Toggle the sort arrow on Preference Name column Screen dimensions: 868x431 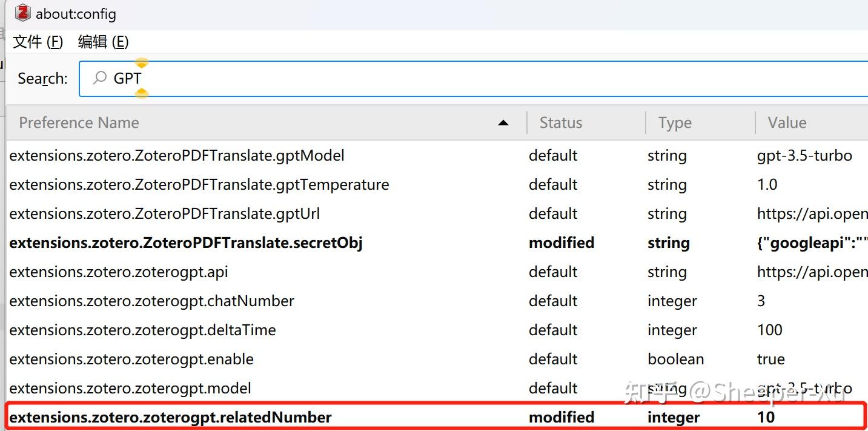(x=503, y=123)
